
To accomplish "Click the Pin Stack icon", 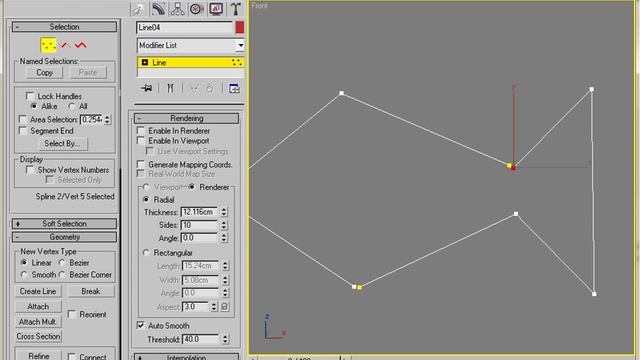I will coord(147,88).
